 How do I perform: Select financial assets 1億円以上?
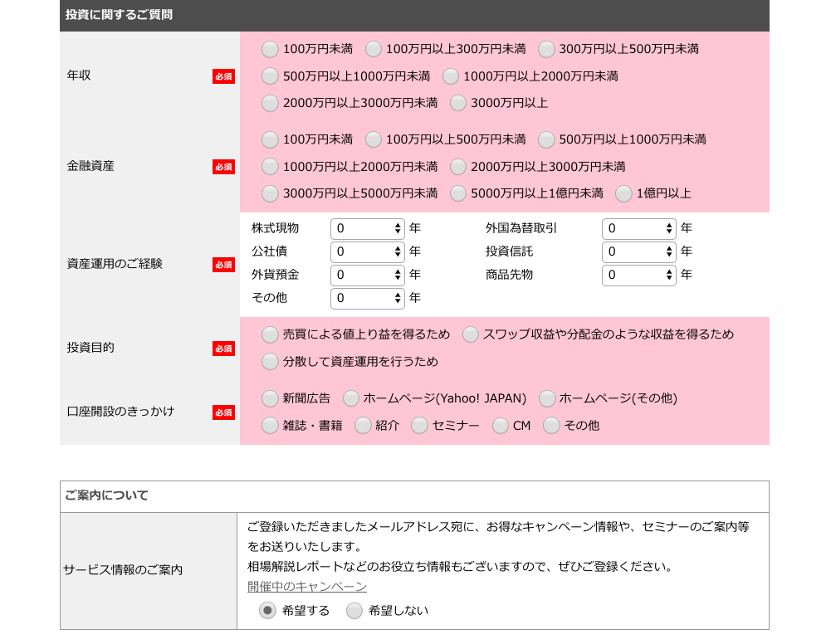pos(623,193)
